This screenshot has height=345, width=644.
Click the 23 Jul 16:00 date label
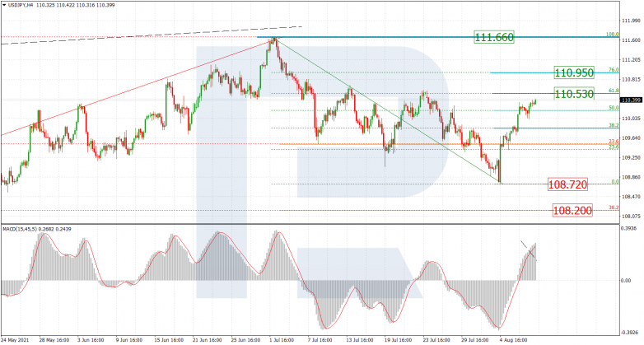coord(437,341)
